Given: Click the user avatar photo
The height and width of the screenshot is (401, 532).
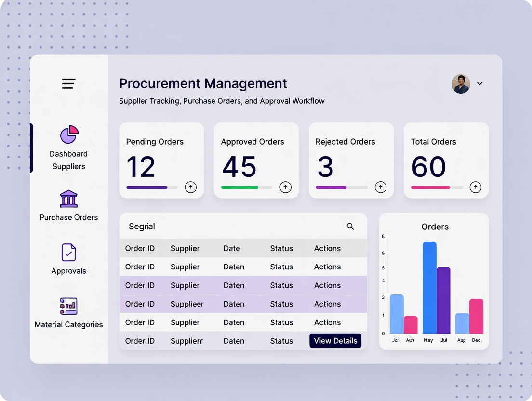Looking at the screenshot, I should pyautogui.click(x=461, y=84).
